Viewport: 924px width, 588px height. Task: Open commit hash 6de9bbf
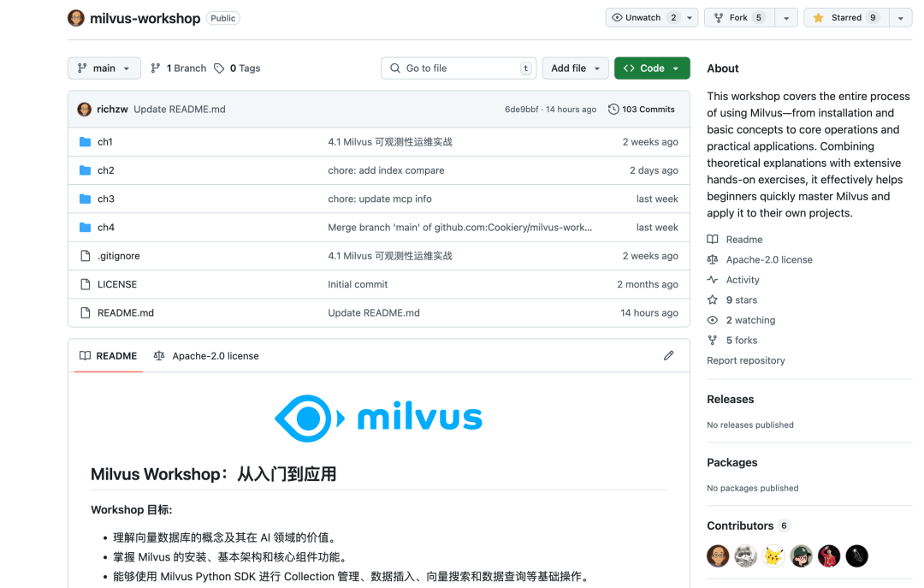[x=522, y=109]
